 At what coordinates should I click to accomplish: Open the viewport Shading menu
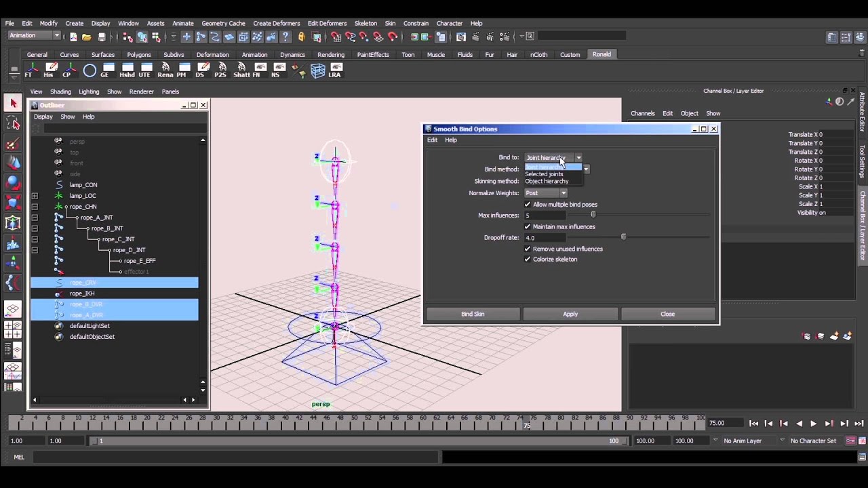point(60,91)
